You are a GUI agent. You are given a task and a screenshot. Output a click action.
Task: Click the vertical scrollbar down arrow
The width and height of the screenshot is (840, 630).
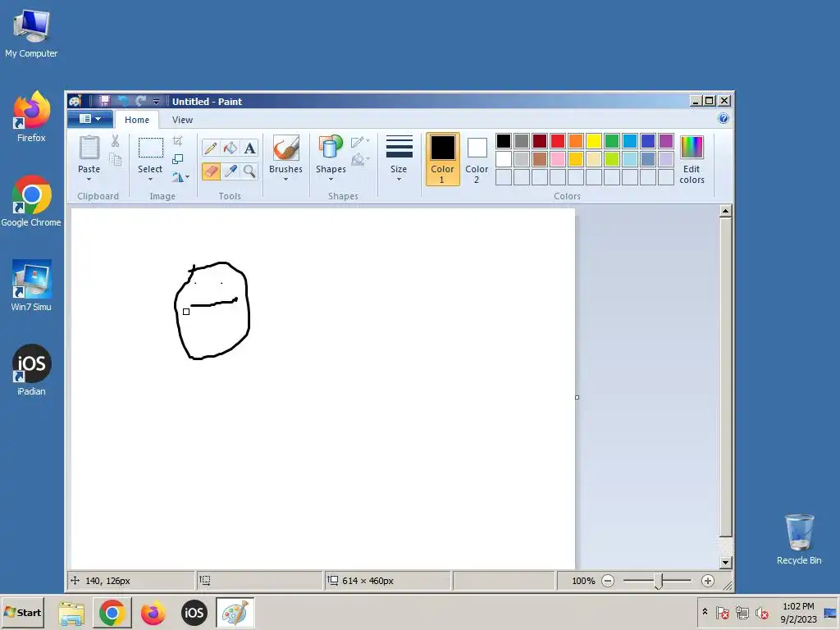click(x=726, y=563)
